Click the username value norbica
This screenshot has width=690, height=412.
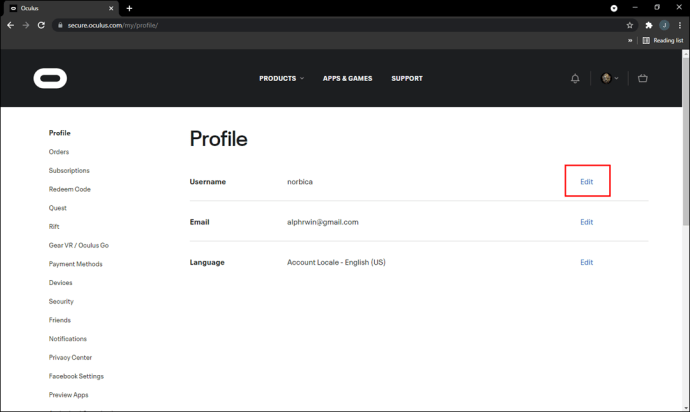click(x=300, y=181)
